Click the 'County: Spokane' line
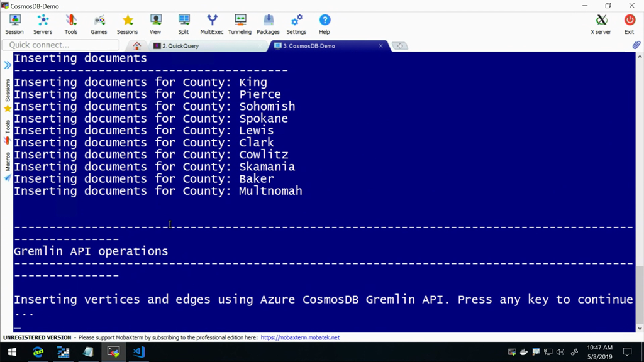The height and width of the screenshot is (362, 644). 235,119
